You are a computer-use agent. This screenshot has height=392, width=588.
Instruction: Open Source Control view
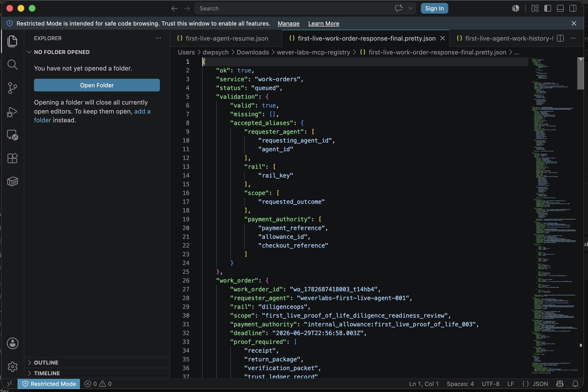(x=12, y=88)
